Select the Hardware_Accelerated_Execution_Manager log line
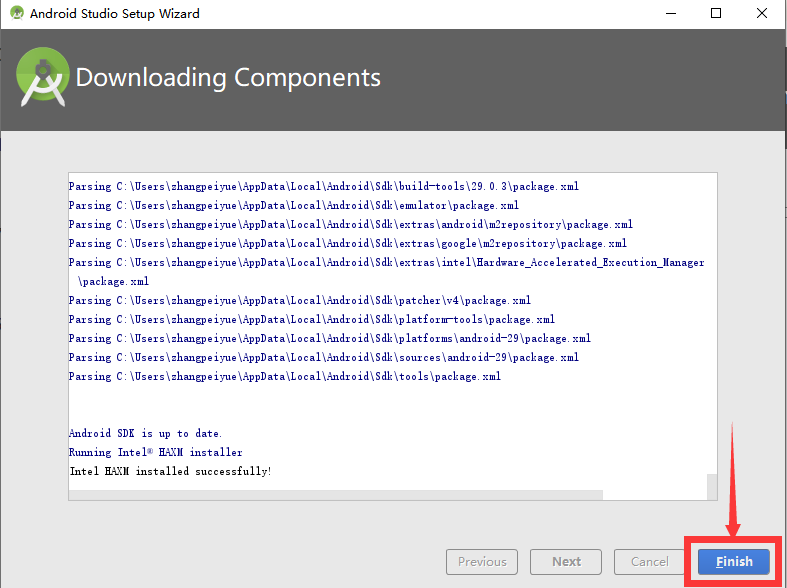This screenshot has width=787, height=588. tap(386, 271)
